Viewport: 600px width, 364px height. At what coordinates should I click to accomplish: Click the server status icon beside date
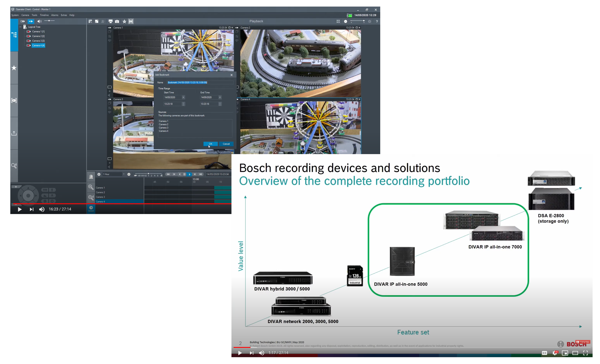[x=349, y=15]
